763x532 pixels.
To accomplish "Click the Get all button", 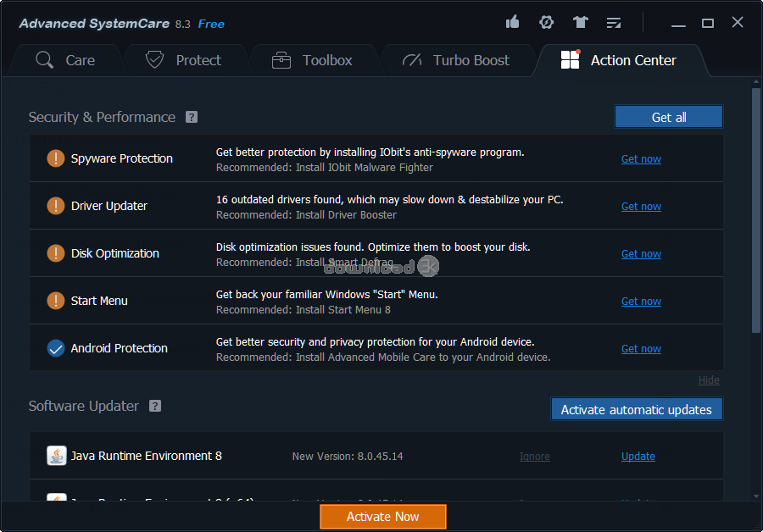I will coord(669,117).
